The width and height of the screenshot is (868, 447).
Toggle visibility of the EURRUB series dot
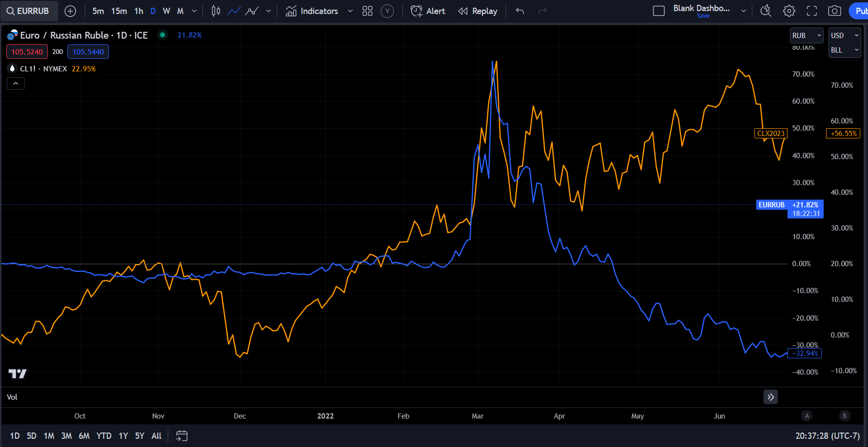click(162, 35)
